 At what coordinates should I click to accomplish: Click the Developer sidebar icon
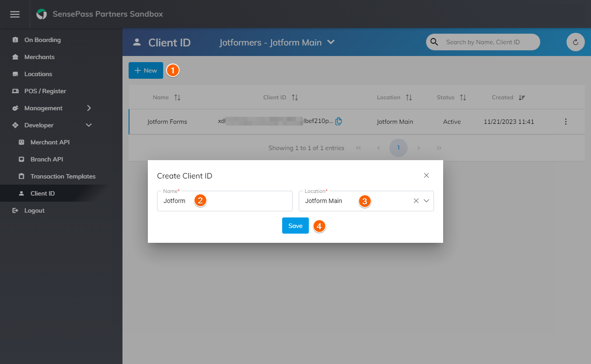click(15, 125)
